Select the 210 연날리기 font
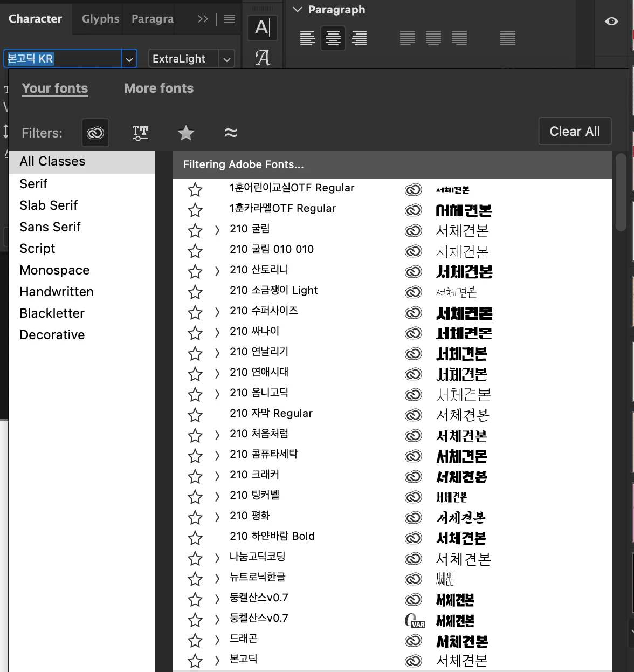 point(259,352)
